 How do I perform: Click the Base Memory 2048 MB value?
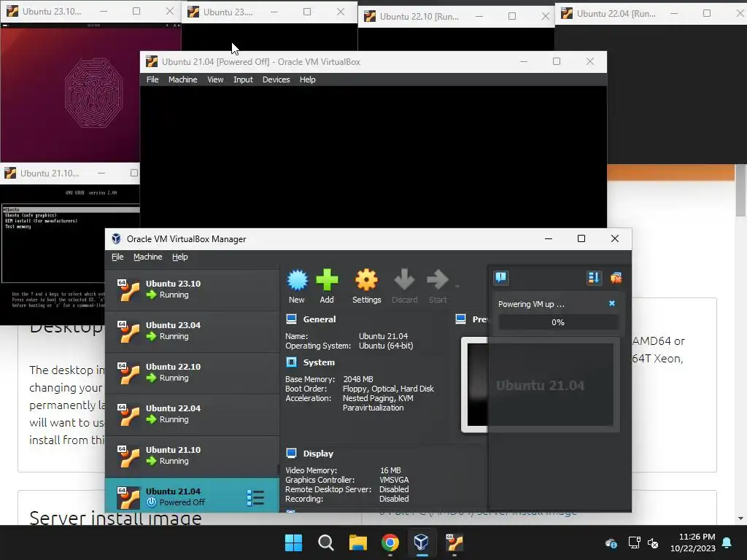click(358, 379)
